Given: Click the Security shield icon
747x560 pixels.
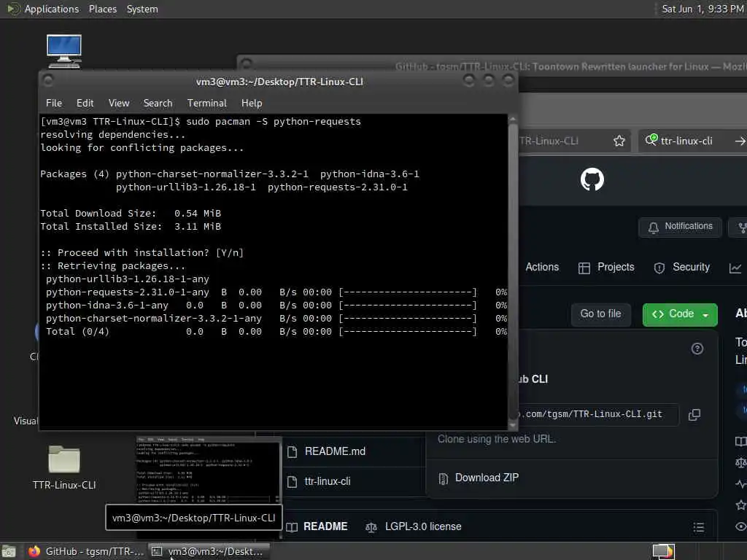Looking at the screenshot, I should (659, 268).
